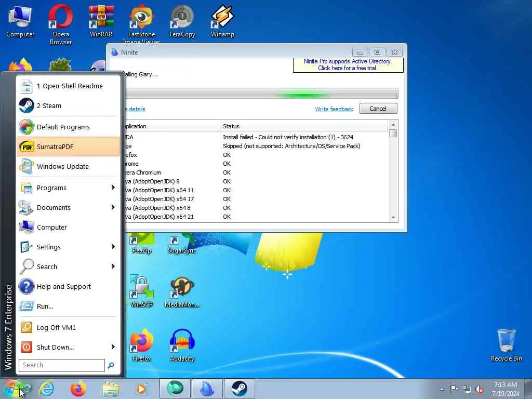Open Audacity desktop shortcut
The width and height of the screenshot is (532, 399).
[182, 345]
